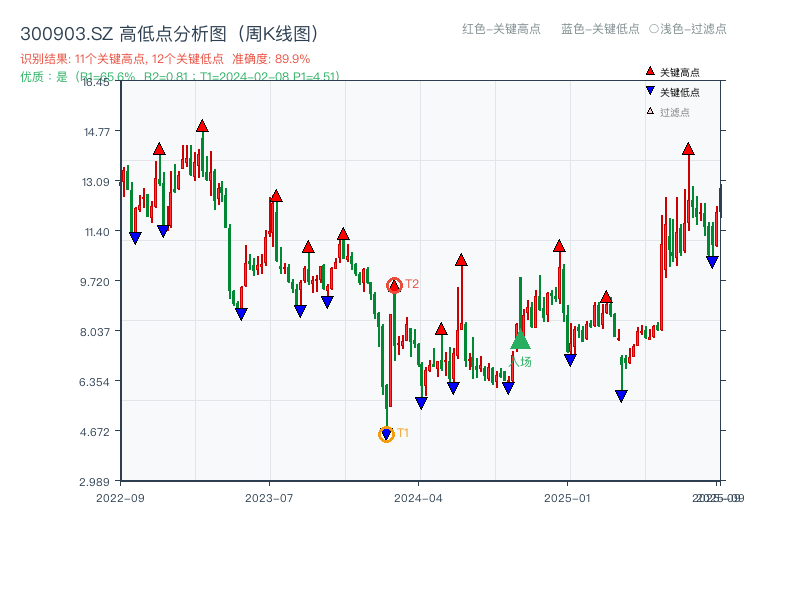
Task: Select the blue 关键低点 legend triangle icon
Action: click(x=650, y=89)
